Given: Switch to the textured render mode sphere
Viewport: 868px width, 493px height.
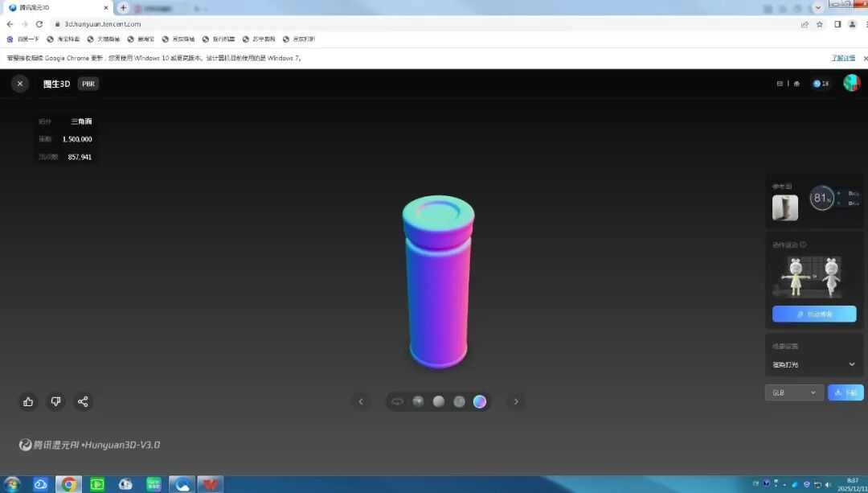Looking at the screenshot, I should click(x=418, y=401).
